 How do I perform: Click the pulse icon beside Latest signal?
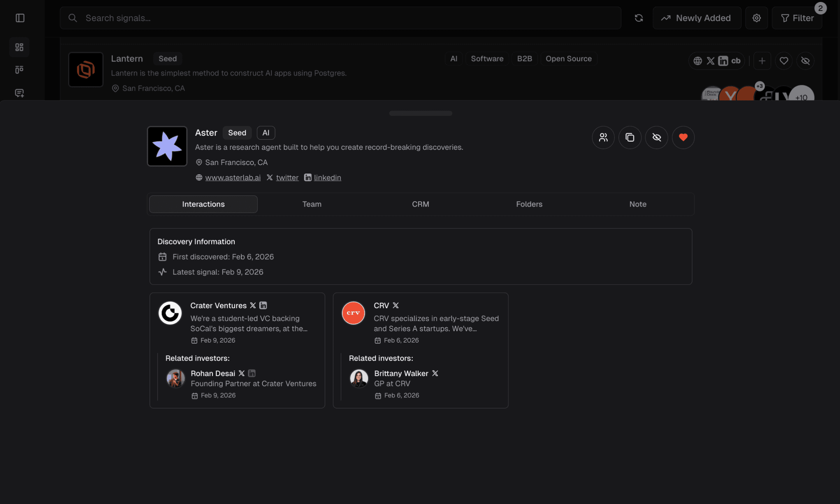[x=162, y=272]
